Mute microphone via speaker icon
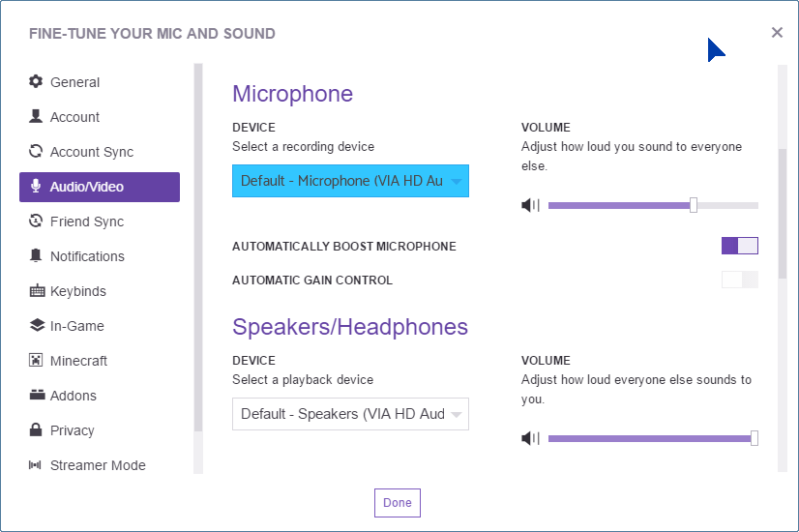 [530, 205]
